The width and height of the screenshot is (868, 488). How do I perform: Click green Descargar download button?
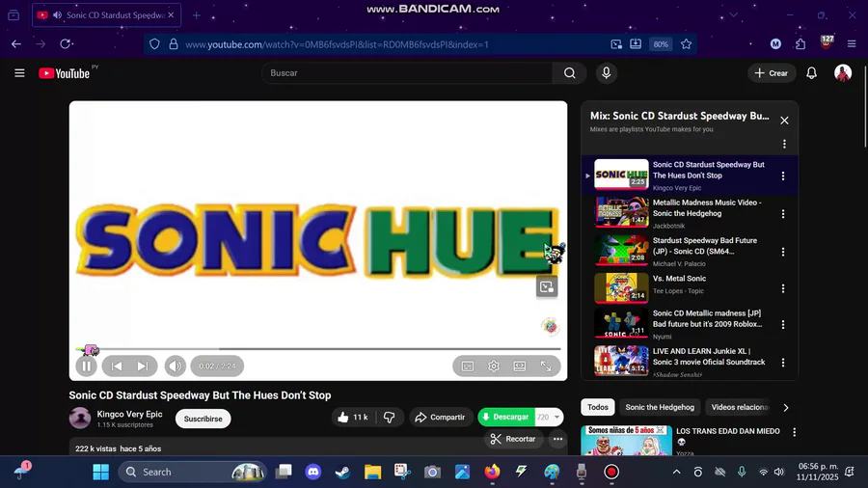pyautogui.click(x=506, y=418)
